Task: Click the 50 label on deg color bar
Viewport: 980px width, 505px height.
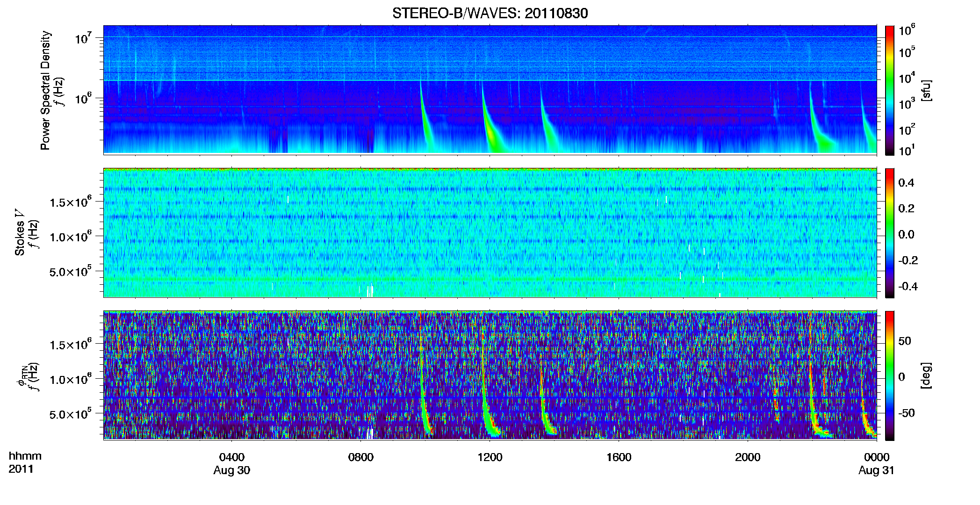Action: (x=905, y=341)
